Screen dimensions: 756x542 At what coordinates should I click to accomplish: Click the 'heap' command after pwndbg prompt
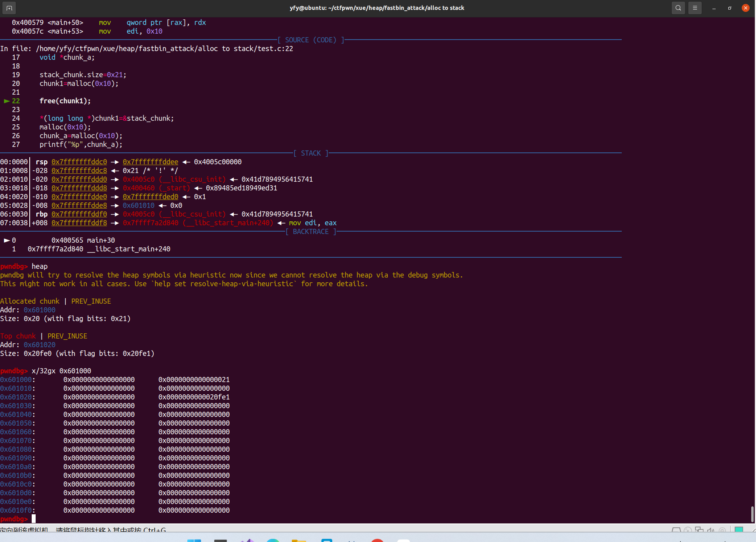click(40, 266)
